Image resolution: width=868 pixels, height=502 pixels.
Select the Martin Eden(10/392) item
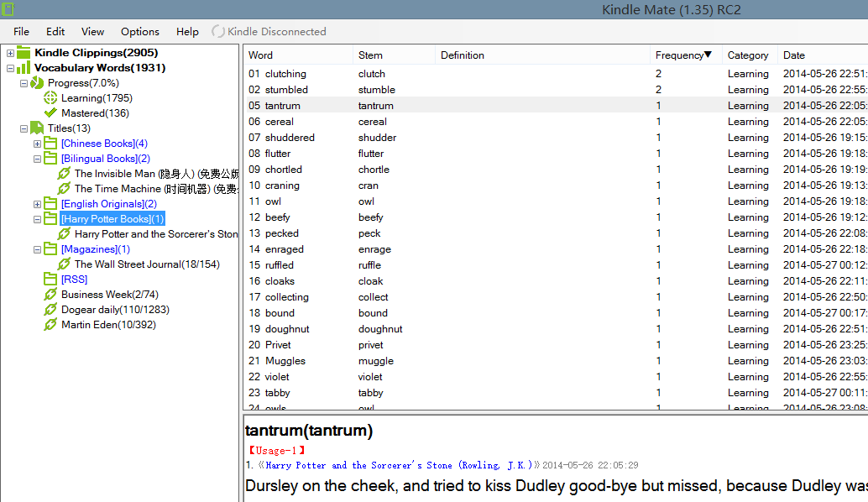click(108, 324)
